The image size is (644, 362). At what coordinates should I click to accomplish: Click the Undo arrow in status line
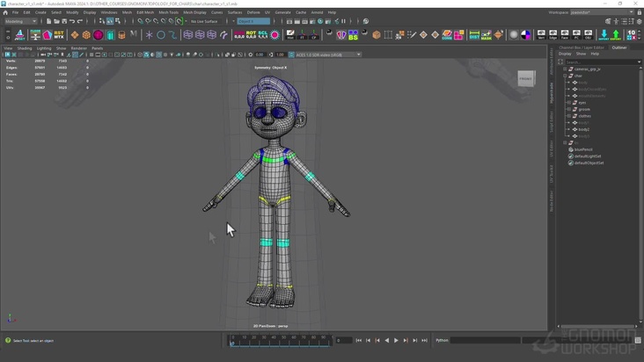click(x=72, y=21)
